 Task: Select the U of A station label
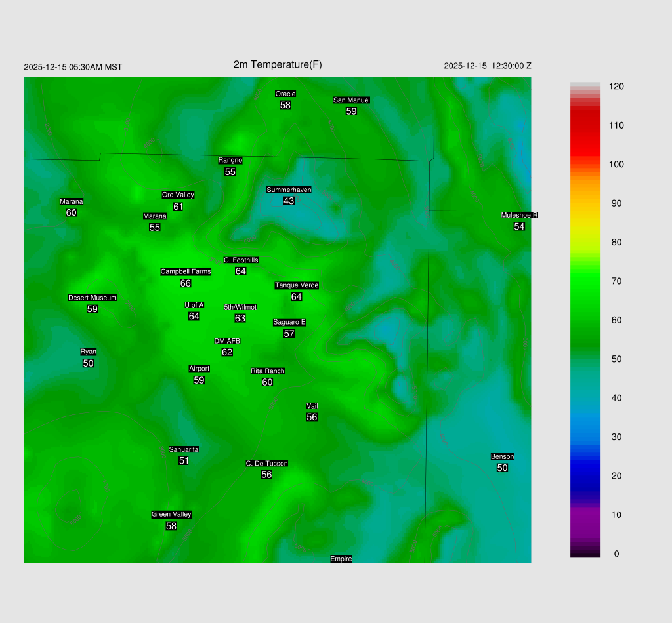194,305
